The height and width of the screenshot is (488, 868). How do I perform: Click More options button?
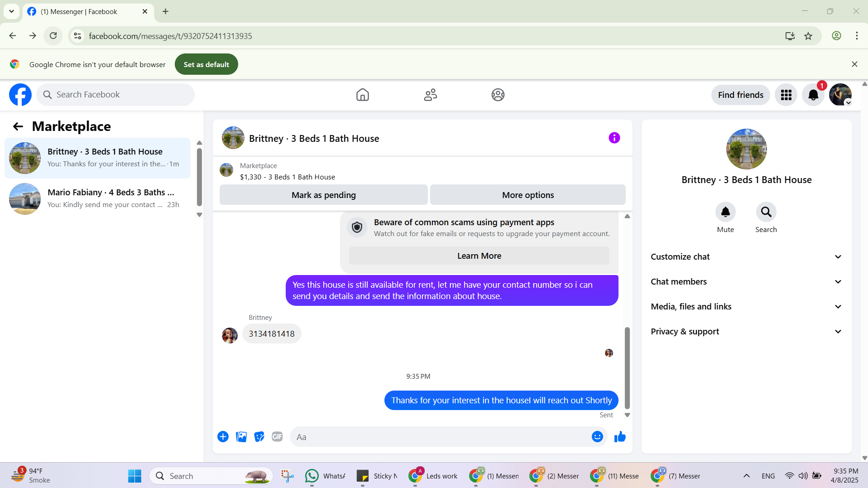tap(528, 195)
